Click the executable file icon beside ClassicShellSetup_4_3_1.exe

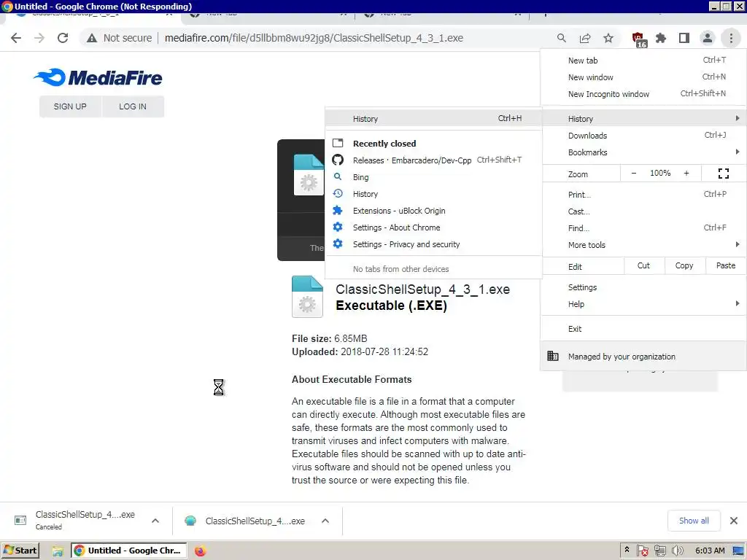pyautogui.click(x=307, y=297)
